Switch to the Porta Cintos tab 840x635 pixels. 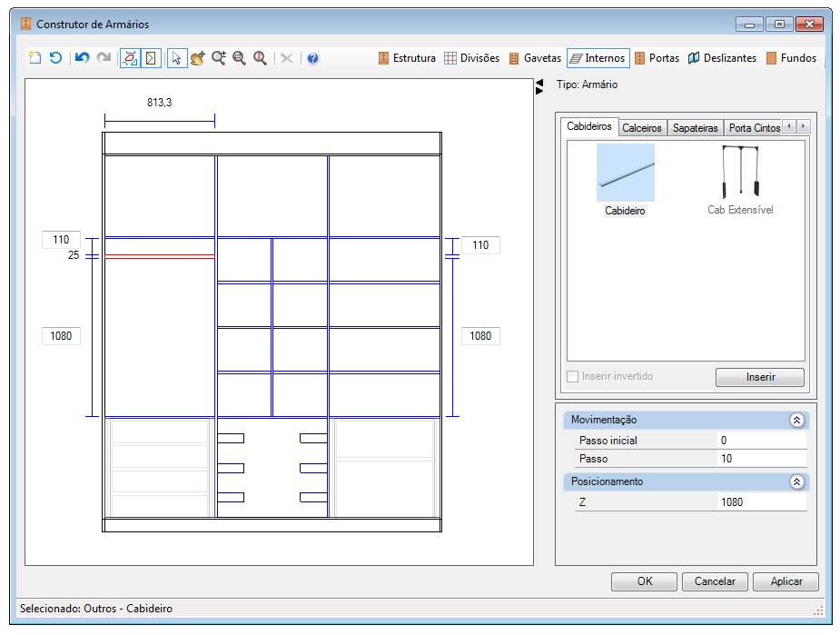(x=755, y=128)
